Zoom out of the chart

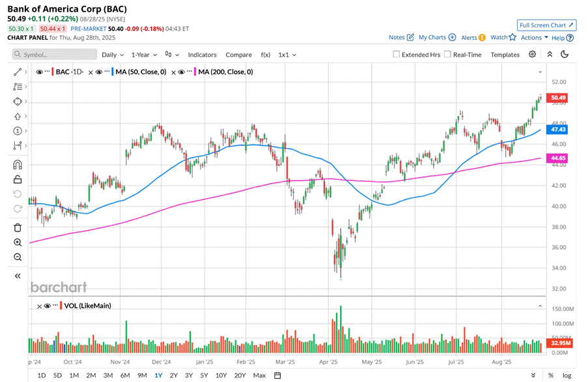(x=17, y=257)
